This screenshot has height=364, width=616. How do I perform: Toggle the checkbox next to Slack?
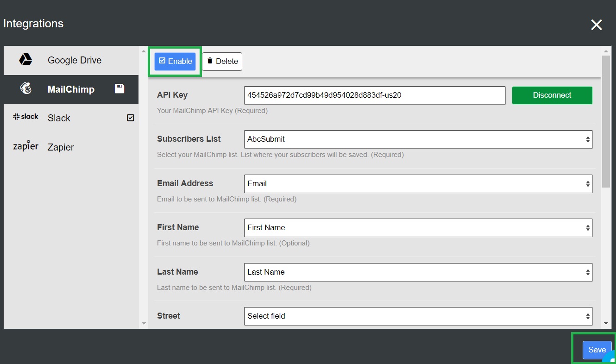tap(131, 118)
